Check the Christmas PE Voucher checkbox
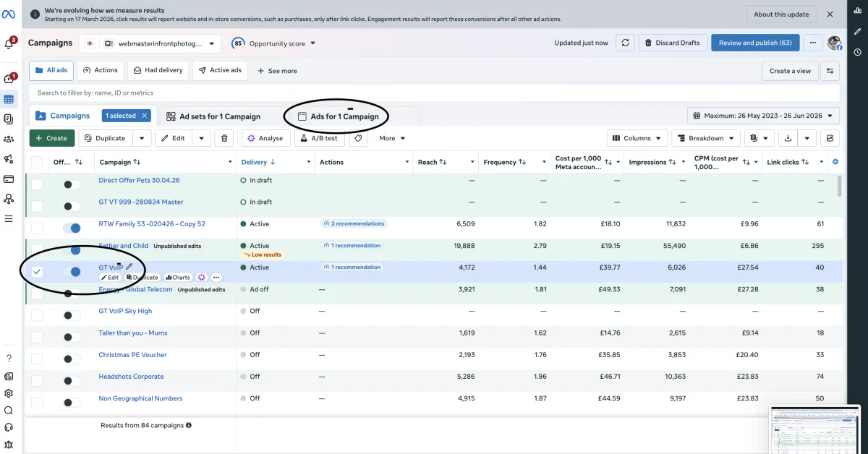The height and width of the screenshot is (454, 868). click(x=37, y=359)
